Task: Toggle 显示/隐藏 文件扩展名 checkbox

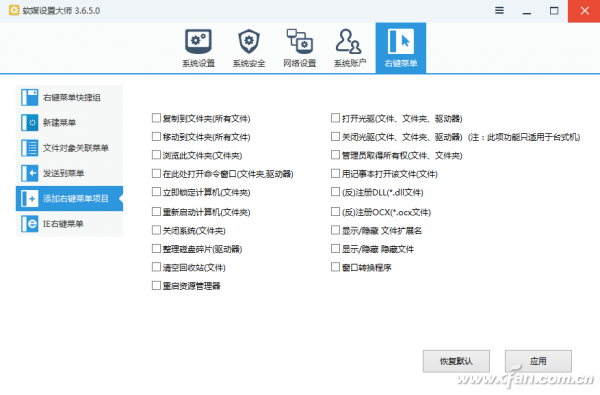Action: 335,230
